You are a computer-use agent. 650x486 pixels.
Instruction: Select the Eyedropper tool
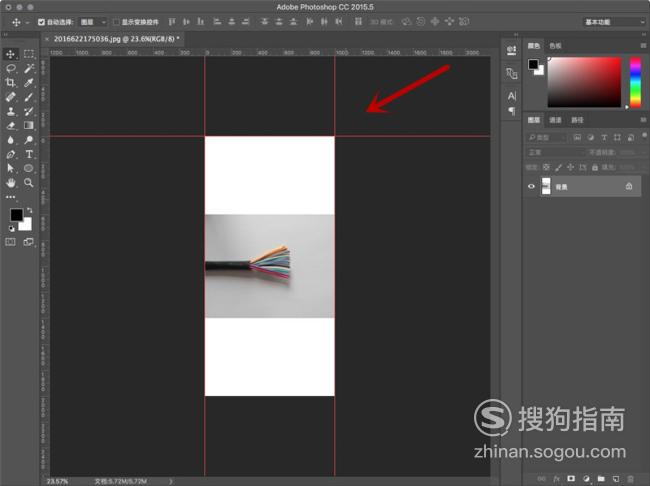pyautogui.click(x=29, y=83)
